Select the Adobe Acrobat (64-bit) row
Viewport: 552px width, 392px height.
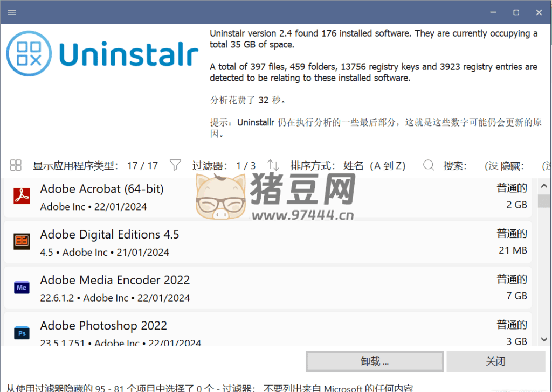coord(267,198)
